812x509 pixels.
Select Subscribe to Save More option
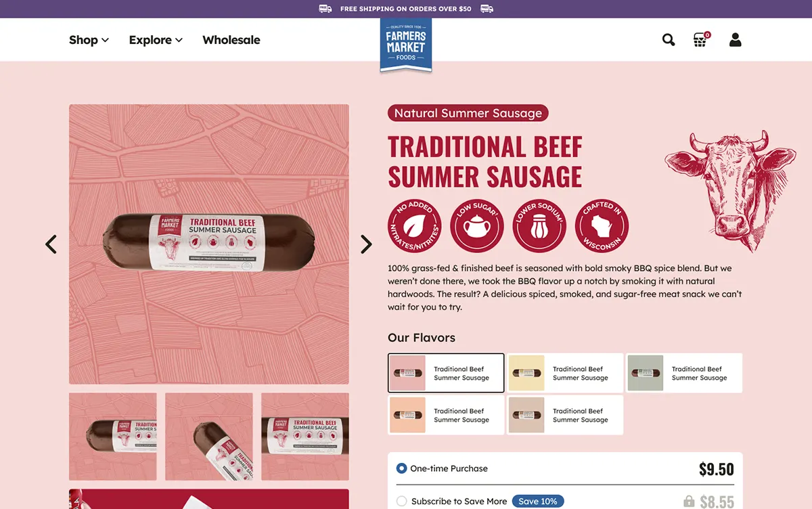402,502
